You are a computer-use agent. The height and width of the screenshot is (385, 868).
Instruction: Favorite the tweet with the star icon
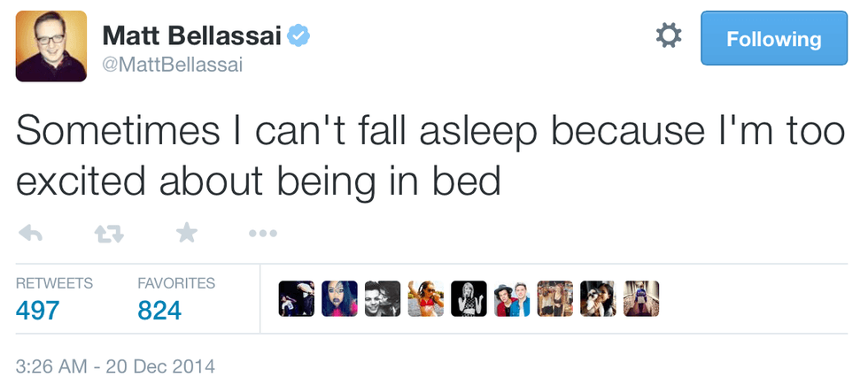(x=186, y=234)
